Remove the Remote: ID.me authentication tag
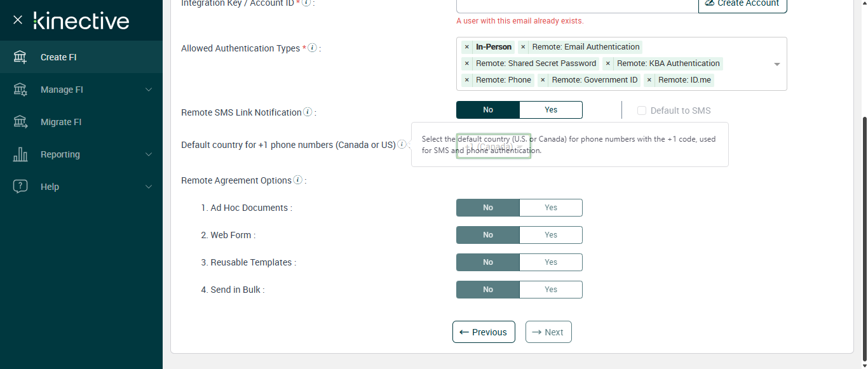Screen dimensions: 868x369 (649, 80)
